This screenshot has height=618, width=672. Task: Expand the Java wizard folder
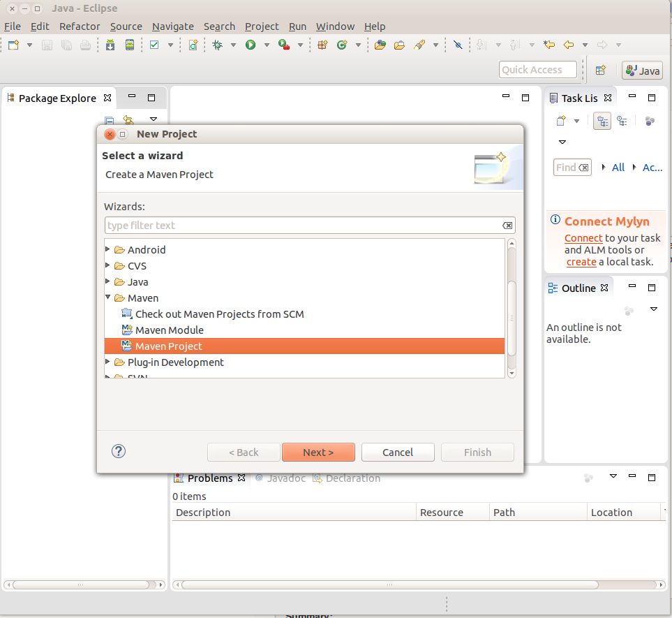107,281
